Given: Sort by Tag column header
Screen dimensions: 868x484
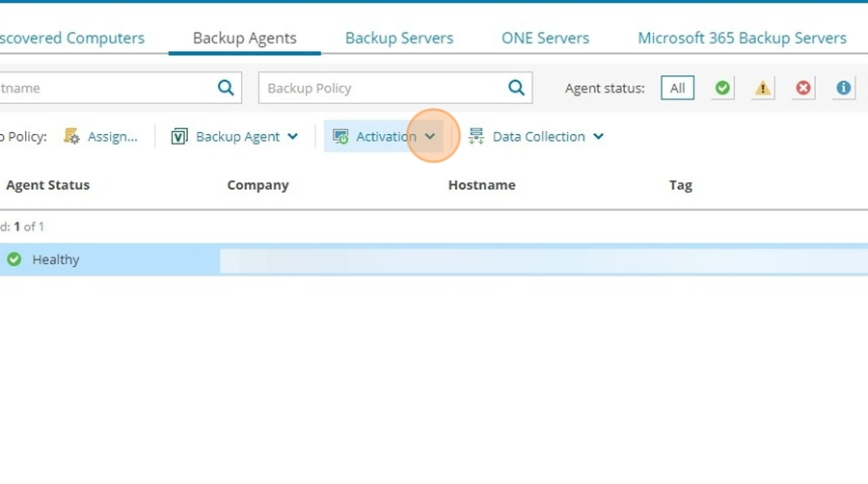Looking at the screenshot, I should pos(680,186).
